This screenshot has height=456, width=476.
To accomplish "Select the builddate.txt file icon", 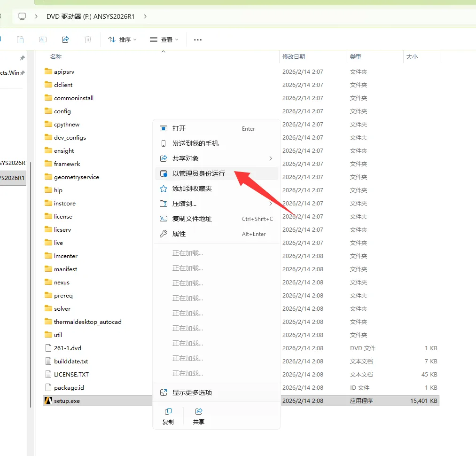I will [x=48, y=361].
